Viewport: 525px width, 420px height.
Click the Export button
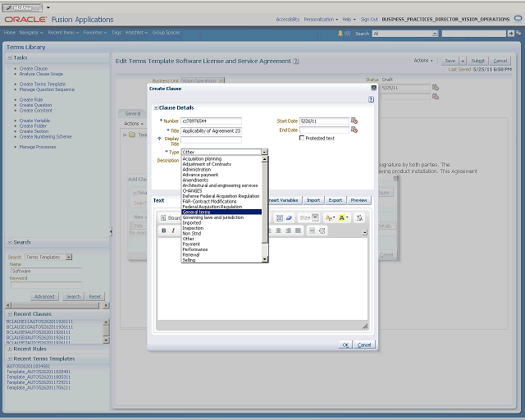[x=336, y=200]
